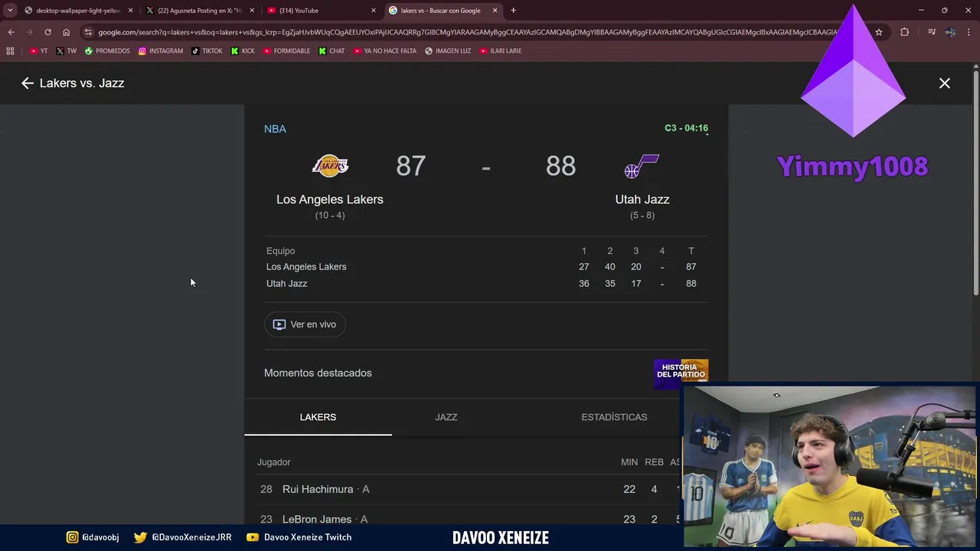
Task: Close the lakers vs Google tab
Action: point(495,11)
